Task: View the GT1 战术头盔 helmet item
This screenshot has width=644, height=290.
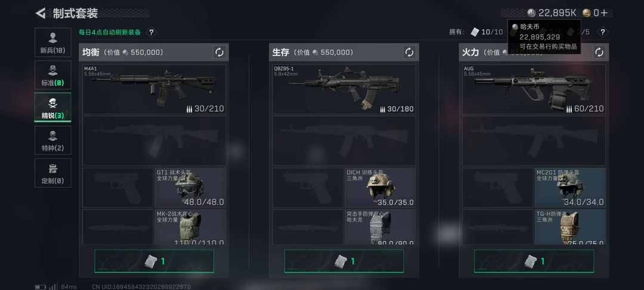Action: tap(190, 187)
